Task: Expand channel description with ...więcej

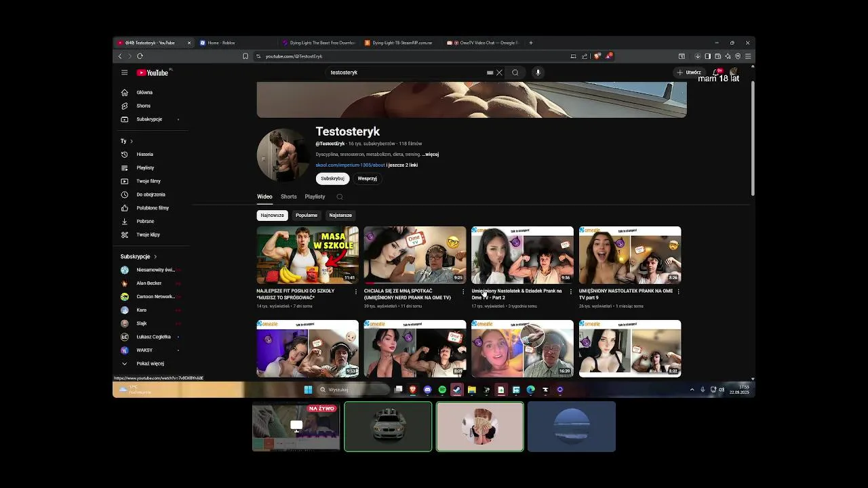Action: tap(431, 155)
